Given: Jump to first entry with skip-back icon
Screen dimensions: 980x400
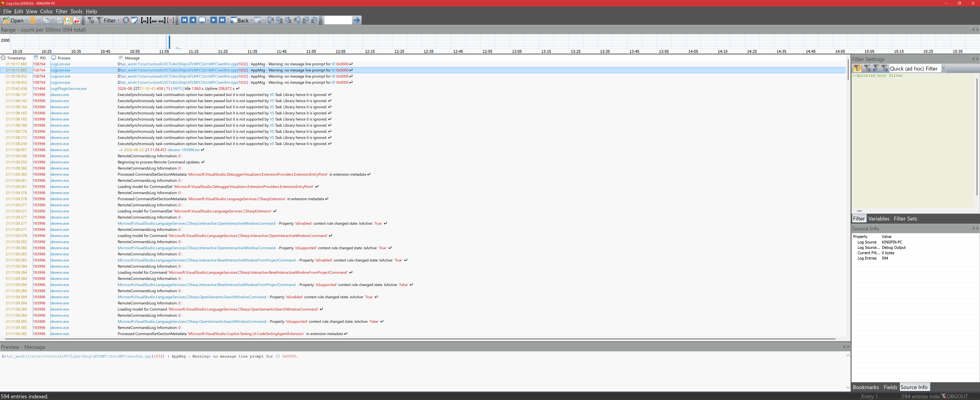Looking at the screenshot, I should pyautogui.click(x=185, y=20).
